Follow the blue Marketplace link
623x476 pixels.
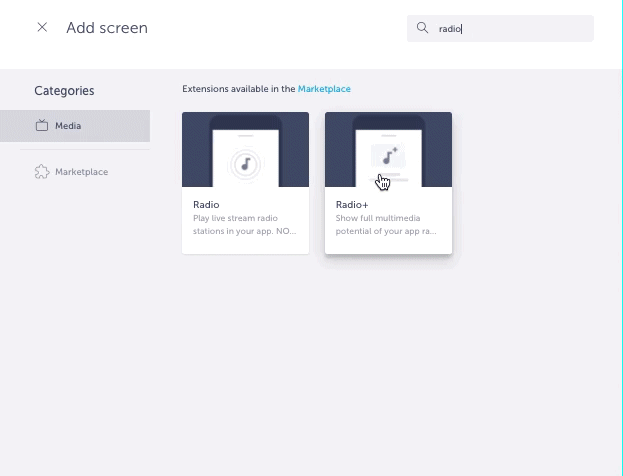[x=324, y=89]
